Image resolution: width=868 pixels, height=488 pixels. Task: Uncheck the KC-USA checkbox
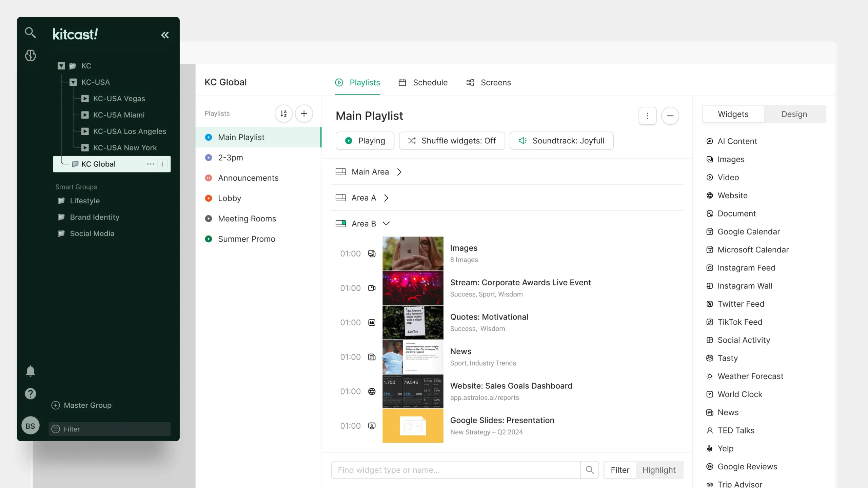click(73, 82)
